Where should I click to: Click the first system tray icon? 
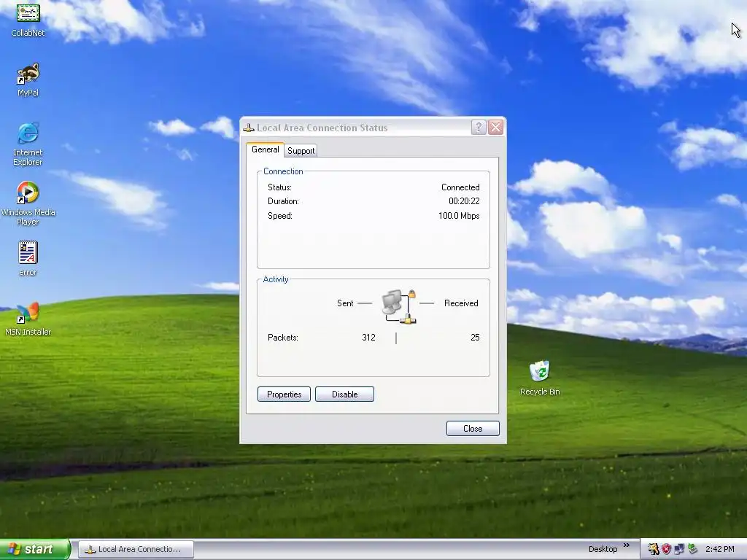653,549
